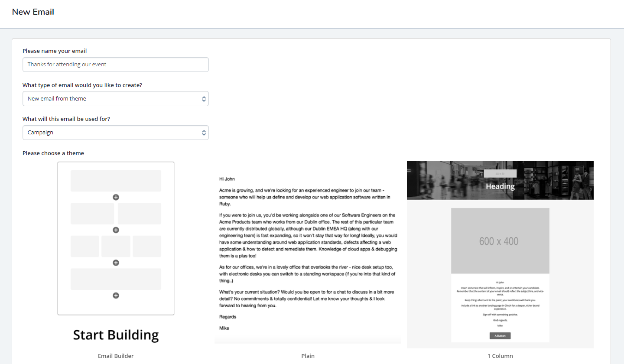Click the 'Start Building' text
The height and width of the screenshot is (364, 624).
point(116,335)
